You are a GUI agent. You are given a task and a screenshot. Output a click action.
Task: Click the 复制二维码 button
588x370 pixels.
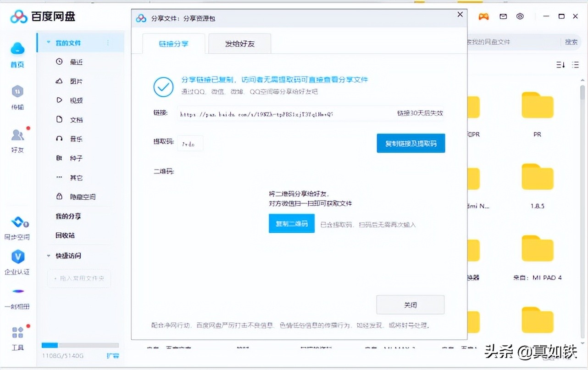click(x=292, y=223)
